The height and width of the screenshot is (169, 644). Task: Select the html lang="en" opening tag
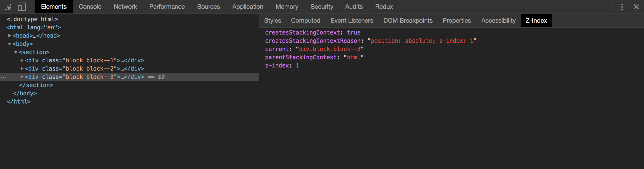click(34, 27)
